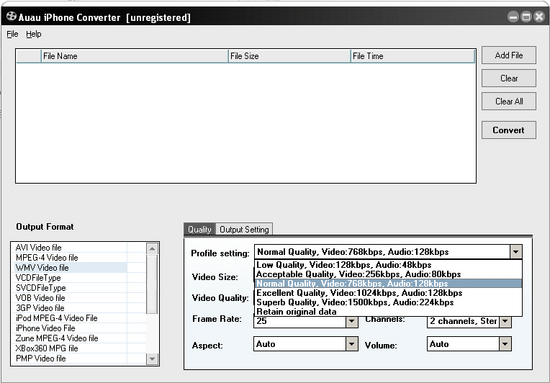Viewport: 550px width, 383px height.
Task: Open the Channels dropdown arrow
Action: (x=505, y=321)
